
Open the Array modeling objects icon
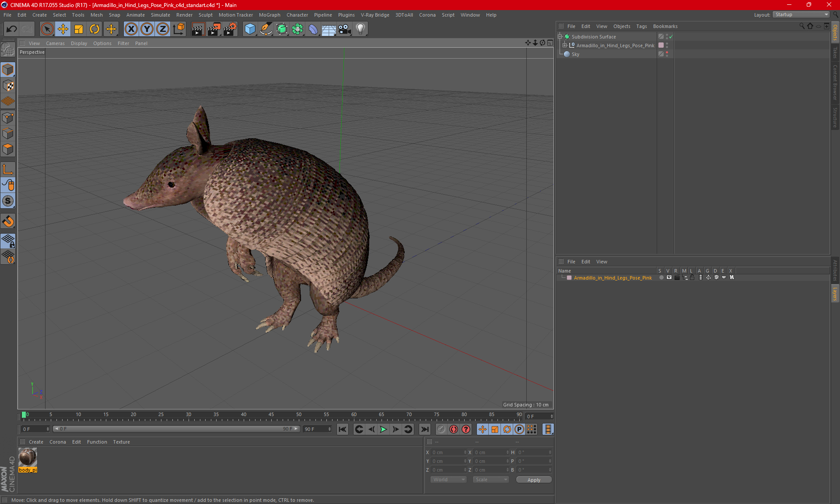click(297, 29)
